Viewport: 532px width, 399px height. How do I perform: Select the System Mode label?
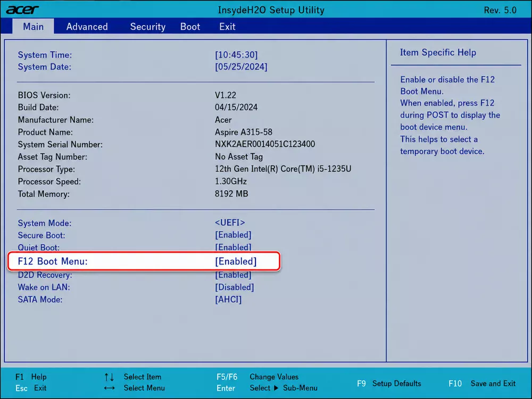(45, 223)
